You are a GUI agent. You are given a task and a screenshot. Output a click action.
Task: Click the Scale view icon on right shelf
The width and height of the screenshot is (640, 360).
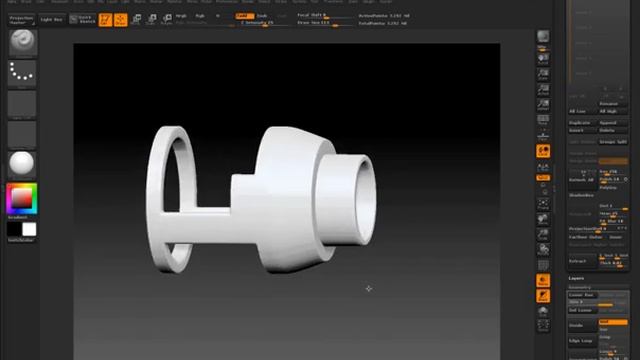pyautogui.click(x=543, y=235)
